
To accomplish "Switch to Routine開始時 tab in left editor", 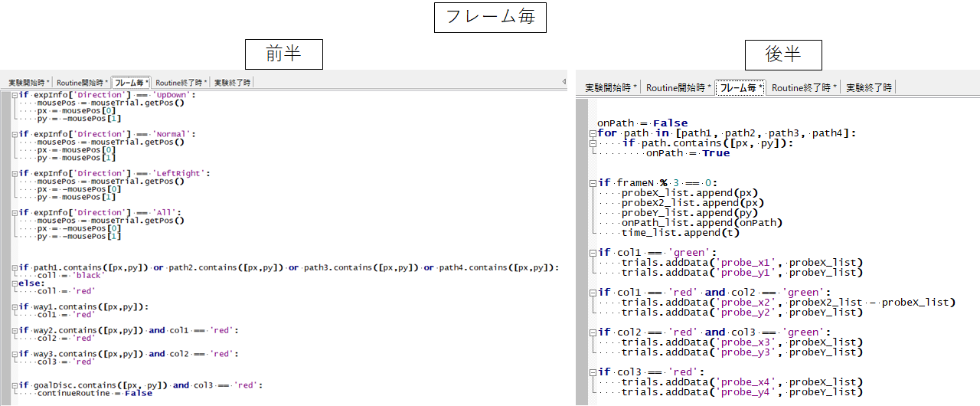I will [82, 82].
